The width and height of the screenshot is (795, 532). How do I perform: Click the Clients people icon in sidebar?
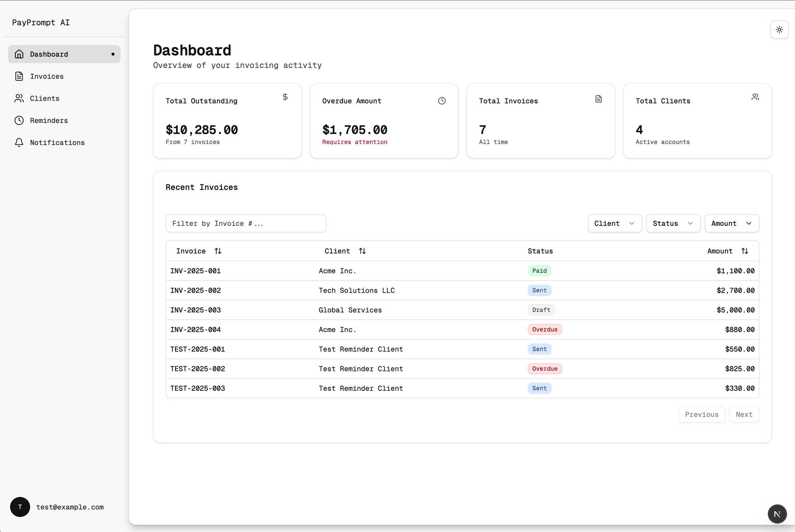(19, 99)
